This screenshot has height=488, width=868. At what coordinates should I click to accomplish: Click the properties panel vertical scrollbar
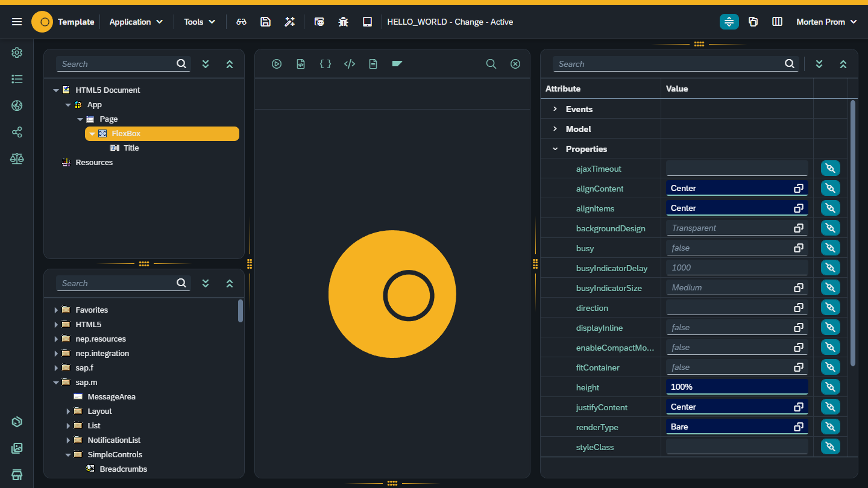[x=853, y=233]
